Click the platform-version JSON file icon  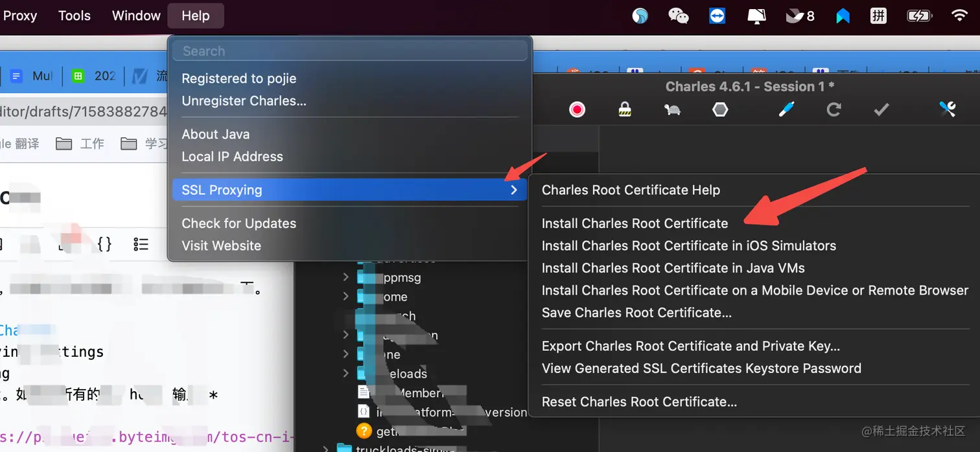click(364, 411)
